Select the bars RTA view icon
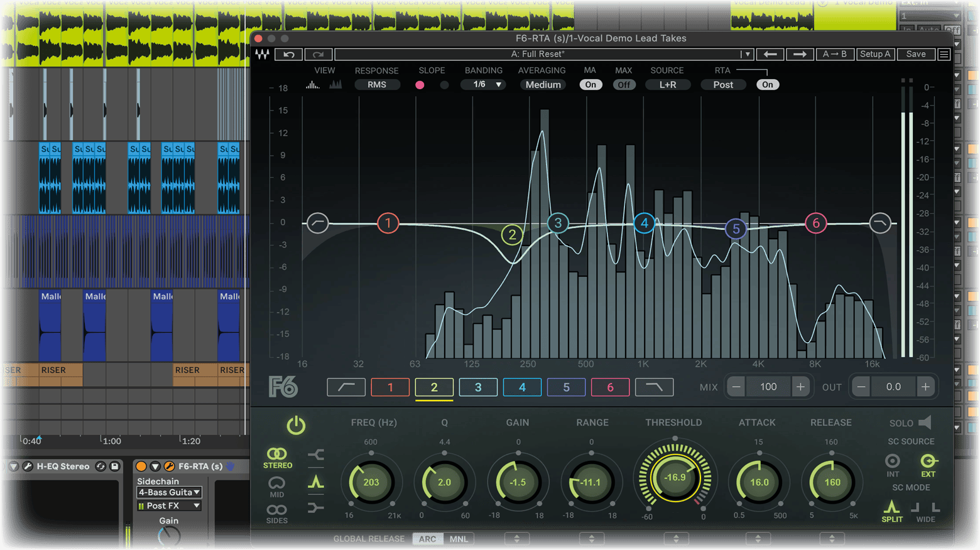The image size is (980, 550). [x=312, y=85]
